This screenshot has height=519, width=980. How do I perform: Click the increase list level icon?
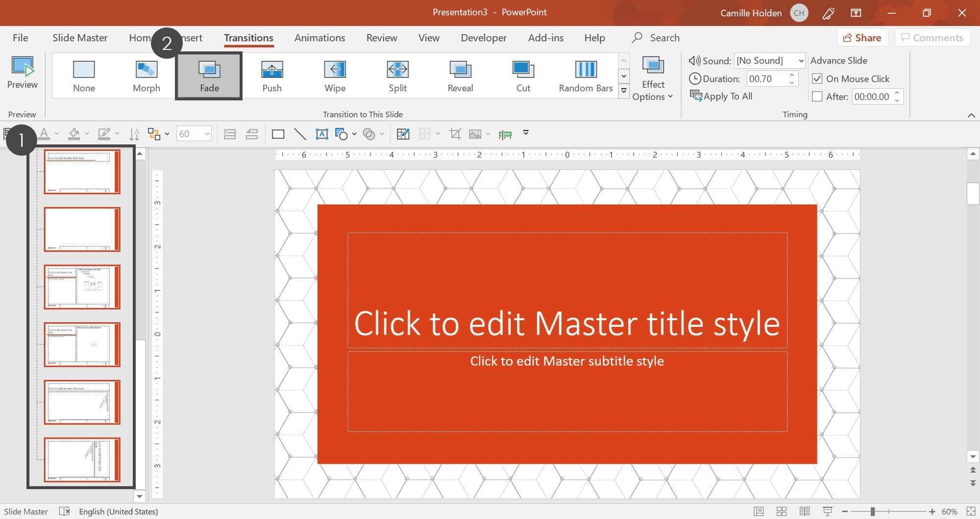229,134
